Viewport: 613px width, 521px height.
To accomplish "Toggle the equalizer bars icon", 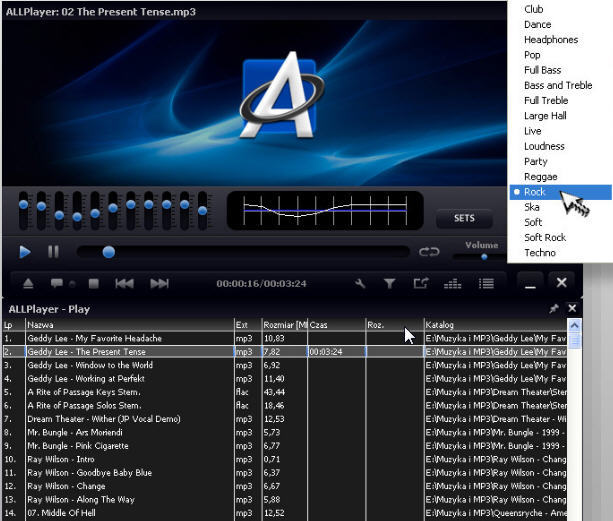I will [453, 283].
